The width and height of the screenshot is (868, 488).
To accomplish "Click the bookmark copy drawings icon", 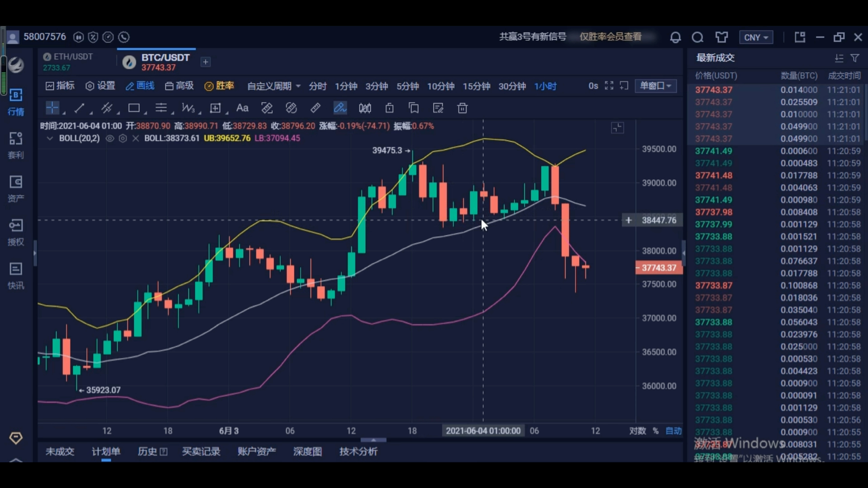I will point(414,108).
